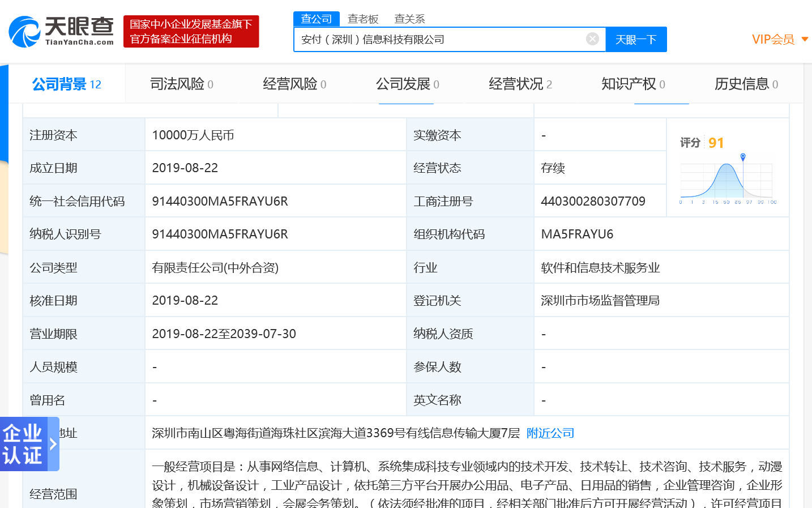Click the 曾用名 label cell
This screenshot has width=812, height=508.
[x=84, y=400]
